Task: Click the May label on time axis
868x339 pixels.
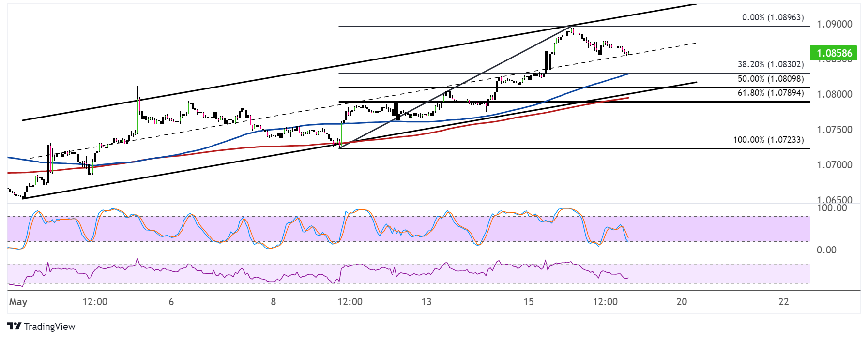Action: pos(18,302)
